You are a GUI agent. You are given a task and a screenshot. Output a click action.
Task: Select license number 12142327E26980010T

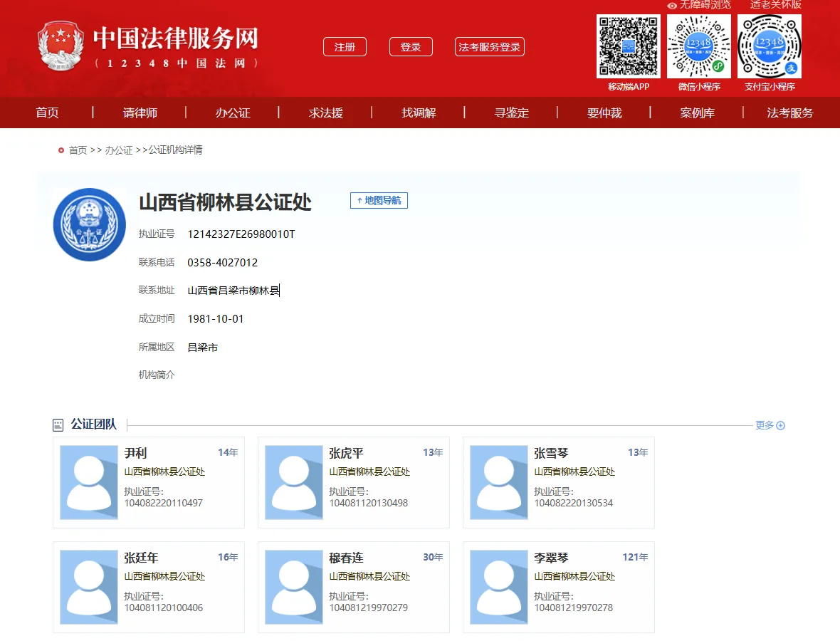[241, 234]
